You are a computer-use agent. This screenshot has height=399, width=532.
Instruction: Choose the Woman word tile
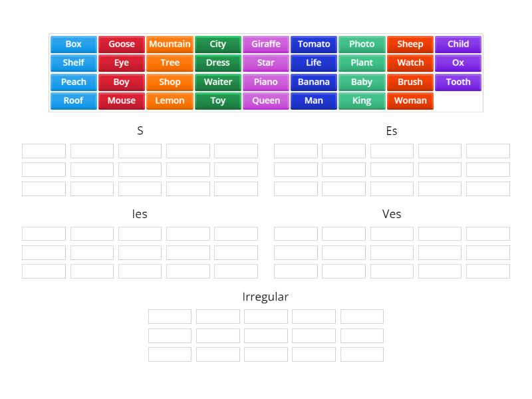coord(410,101)
